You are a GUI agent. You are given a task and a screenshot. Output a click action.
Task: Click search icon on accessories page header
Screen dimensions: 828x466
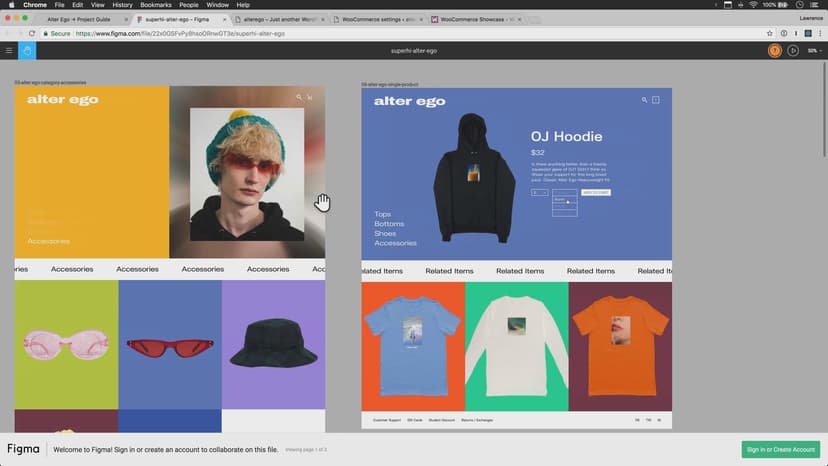299,97
